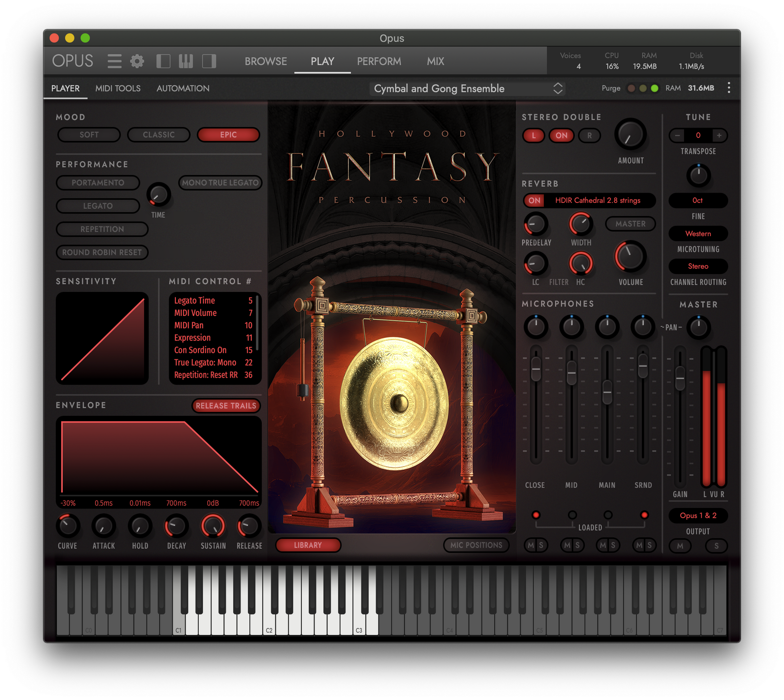Click the green purge indicator dot
Viewport: 784px width, 700px height.
(x=654, y=88)
